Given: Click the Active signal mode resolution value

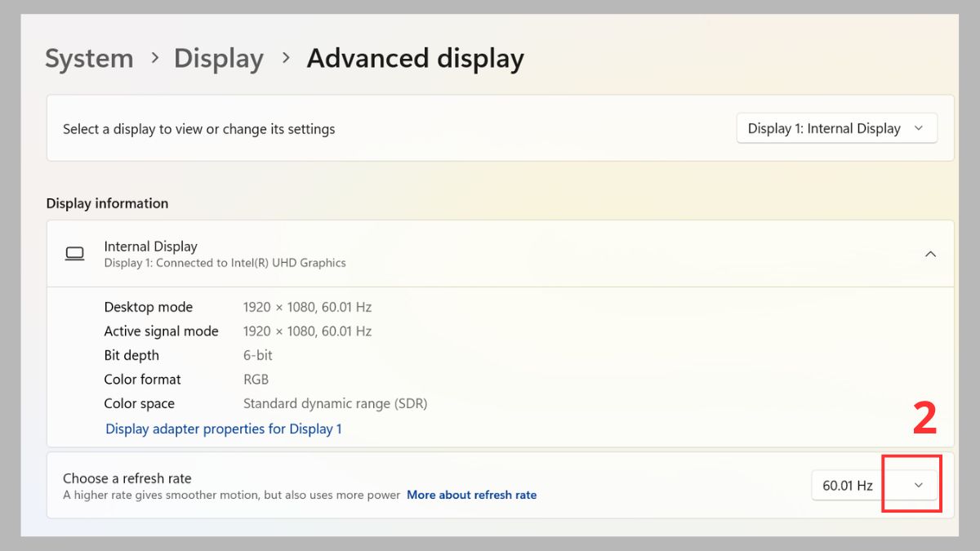Looking at the screenshot, I should [x=307, y=331].
